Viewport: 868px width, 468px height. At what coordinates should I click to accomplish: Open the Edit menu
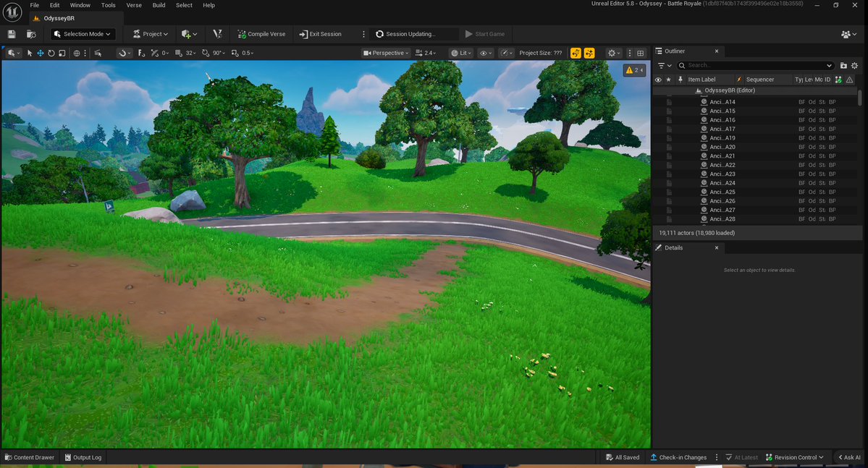[54, 5]
